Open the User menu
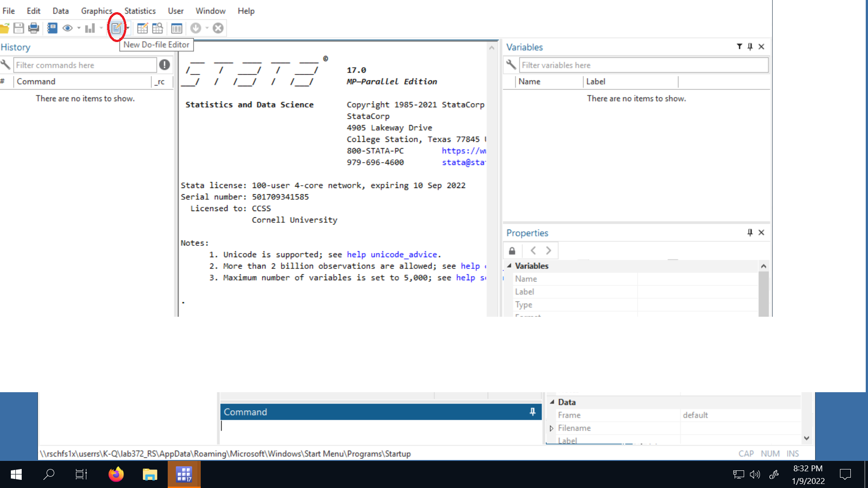 tap(176, 11)
